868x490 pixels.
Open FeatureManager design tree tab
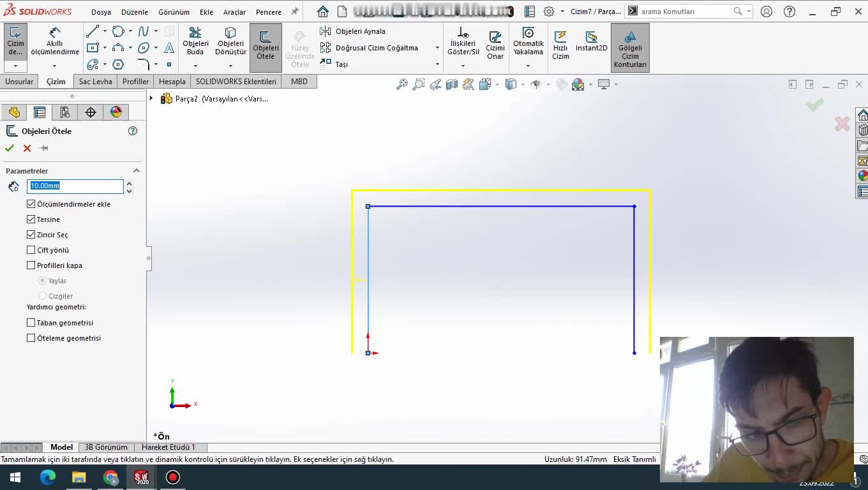(x=14, y=112)
